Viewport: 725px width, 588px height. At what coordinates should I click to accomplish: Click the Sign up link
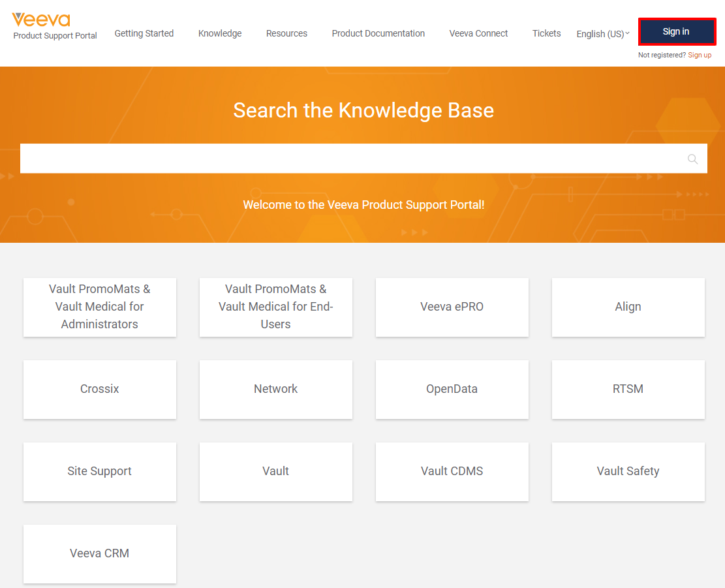[700, 55]
